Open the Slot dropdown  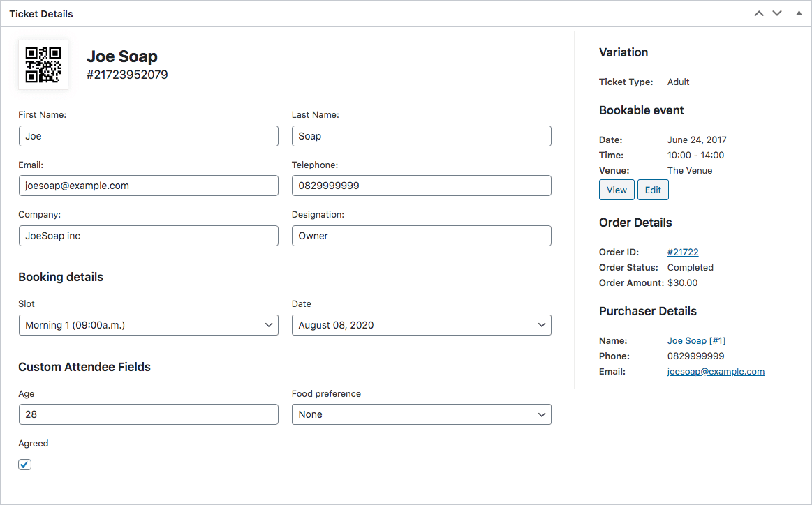pos(148,325)
